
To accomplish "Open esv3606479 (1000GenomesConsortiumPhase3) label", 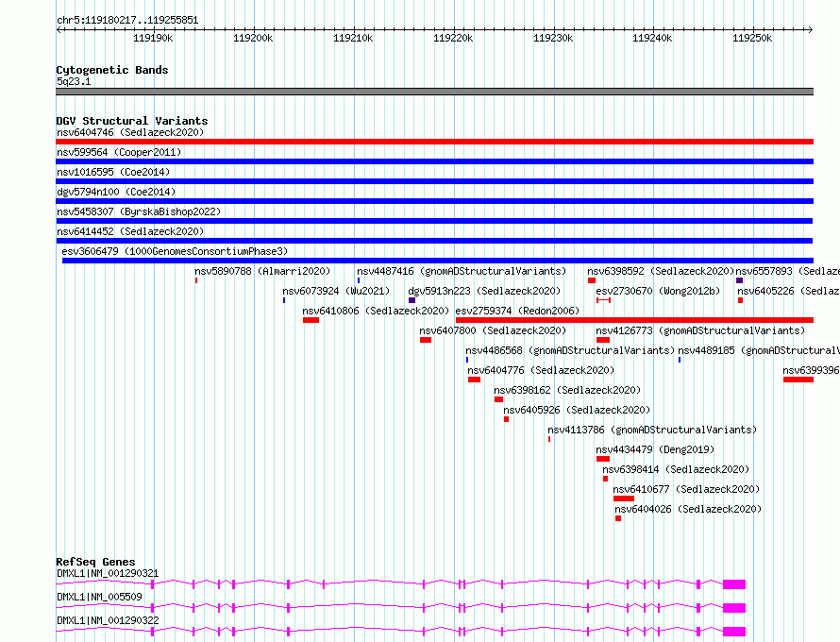I will (175, 251).
